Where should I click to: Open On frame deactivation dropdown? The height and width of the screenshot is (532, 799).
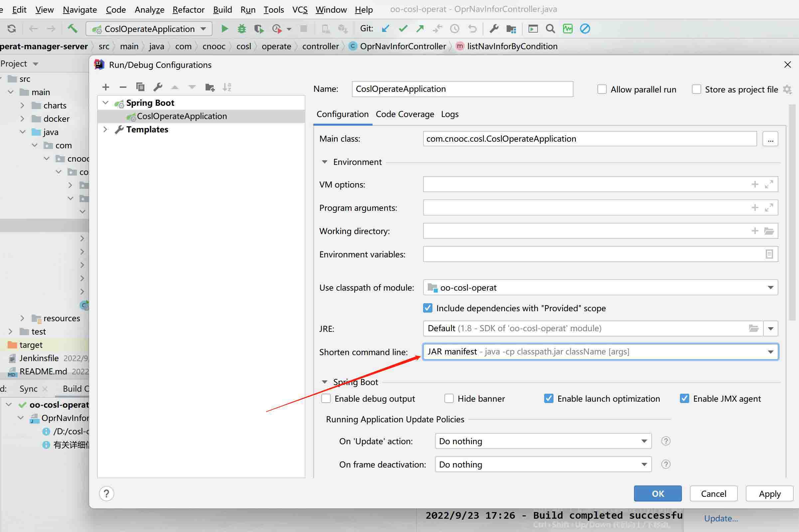tap(543, 465)
